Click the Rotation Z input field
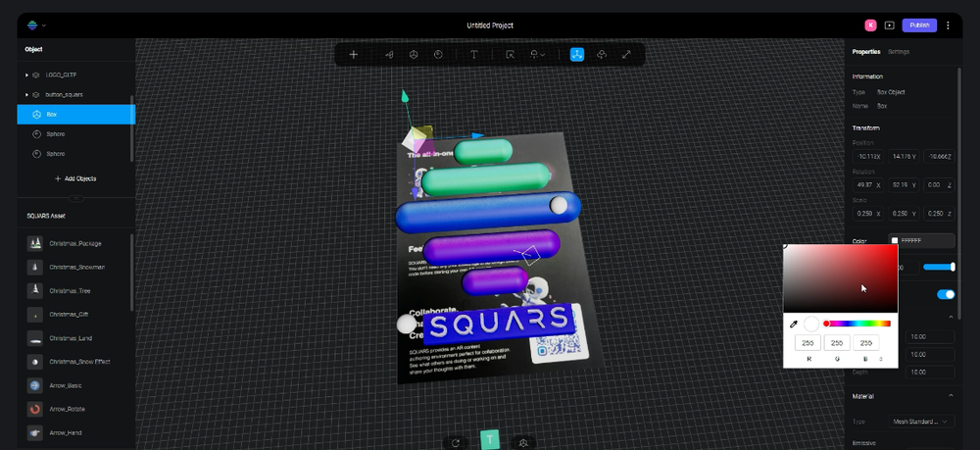980x450 pixels. click(939, 185)
